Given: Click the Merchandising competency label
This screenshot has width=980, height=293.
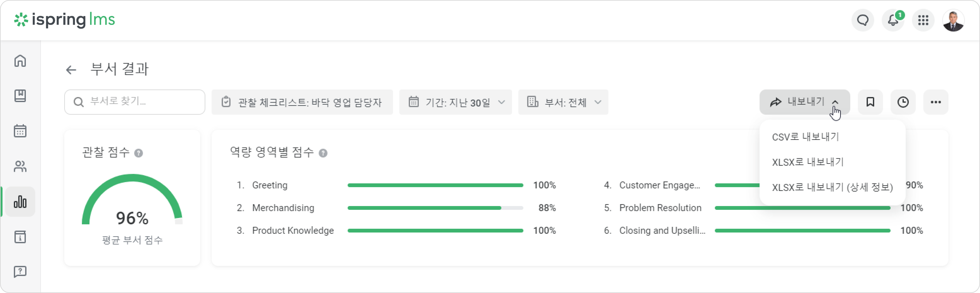Looking at the screenshot, I should click(x=283, y=208).
